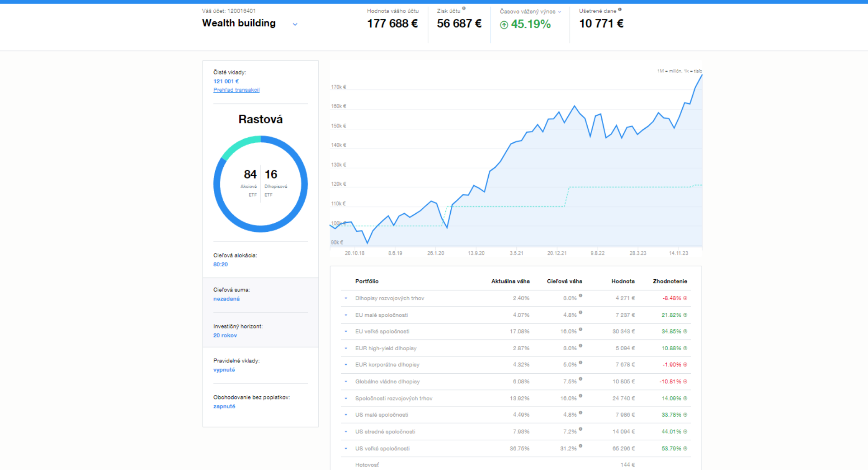Viewport: 868px width, 470px height.
Task: Expand the Dlhopisy rozvojových trhov row
Action: pos(346,298)
